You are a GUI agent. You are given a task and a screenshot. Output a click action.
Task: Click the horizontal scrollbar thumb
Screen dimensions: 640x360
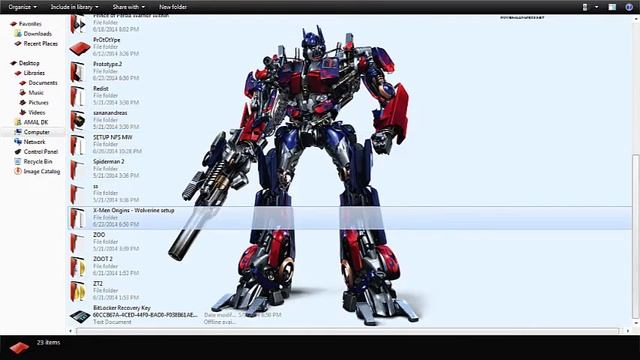tap(347, 331)
